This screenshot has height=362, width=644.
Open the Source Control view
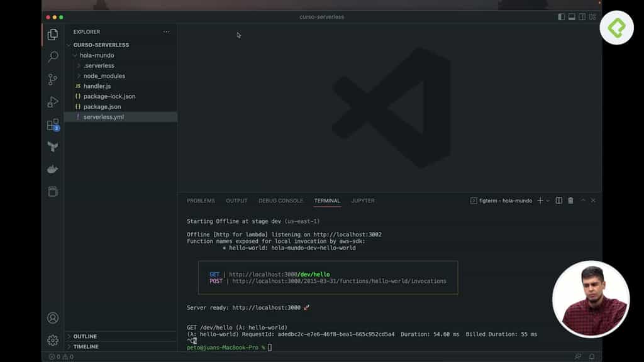coord(52,79)
